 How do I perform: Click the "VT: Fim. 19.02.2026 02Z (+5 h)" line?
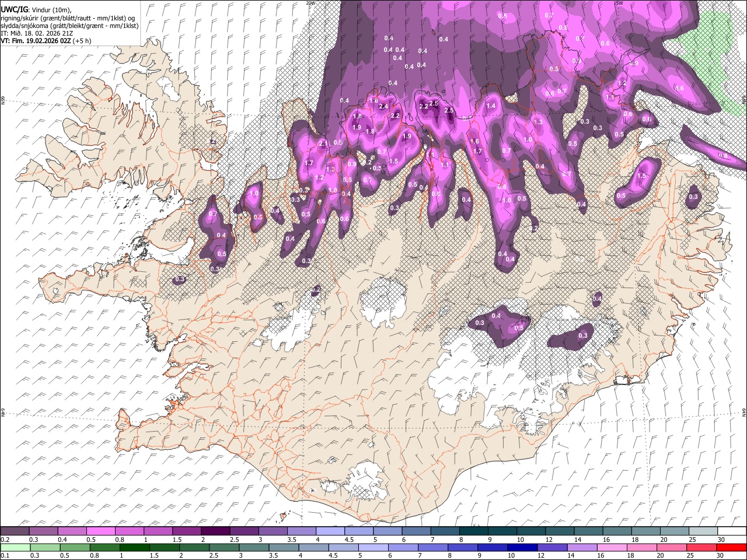click(x=46, y=41)
